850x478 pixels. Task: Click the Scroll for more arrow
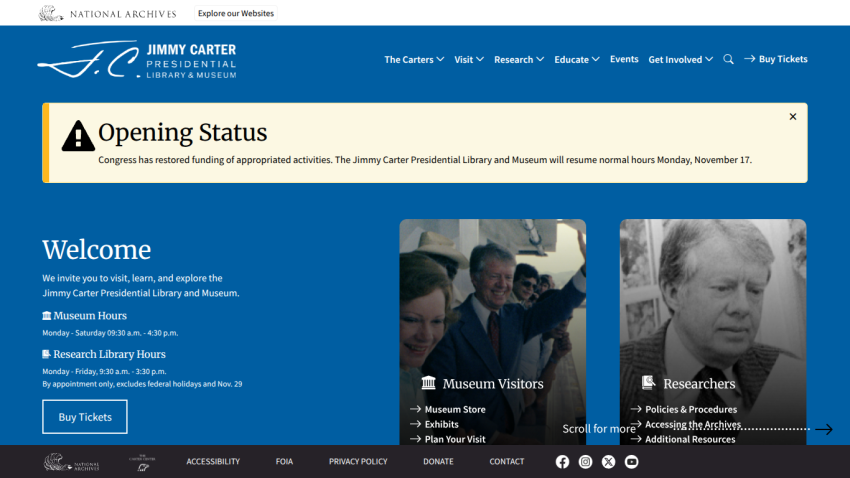823,429
